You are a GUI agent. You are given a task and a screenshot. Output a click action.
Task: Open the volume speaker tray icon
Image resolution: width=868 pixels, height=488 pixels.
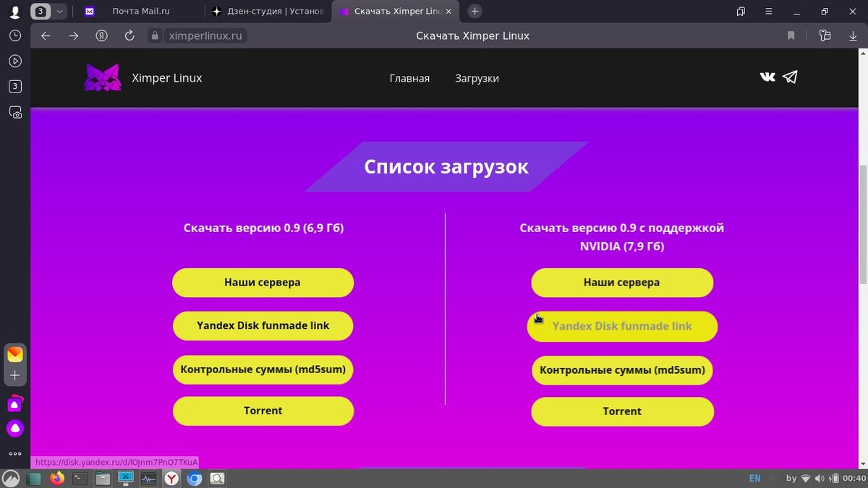820,479
